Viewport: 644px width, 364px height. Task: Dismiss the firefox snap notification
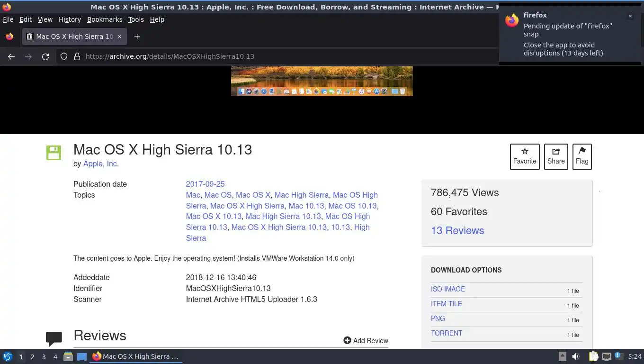(630, 16)
